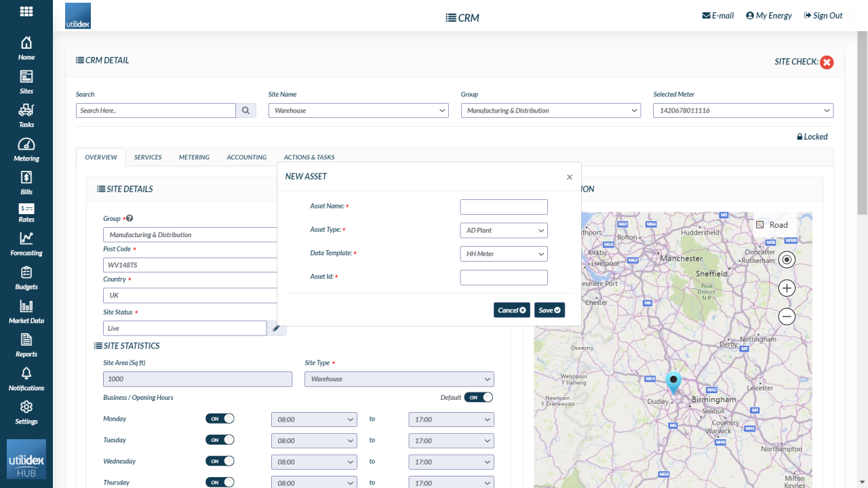Open the Data Template dropdown

point(503,254)
